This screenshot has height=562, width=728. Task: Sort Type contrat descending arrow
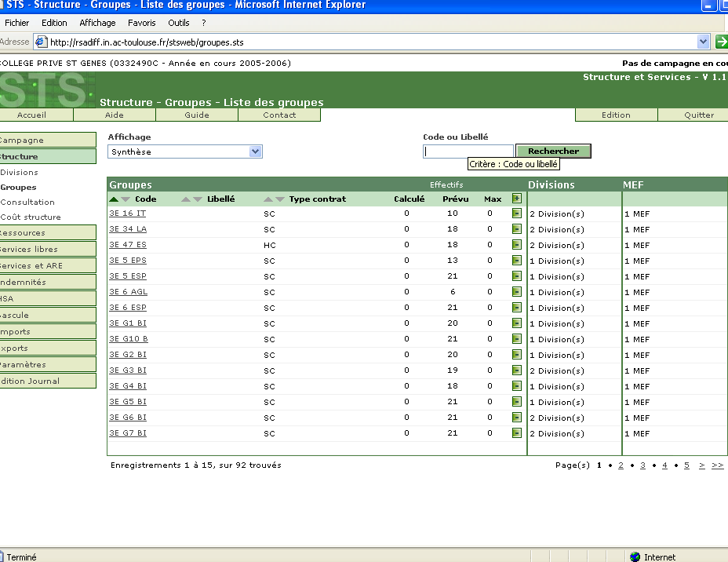[280, 199]
